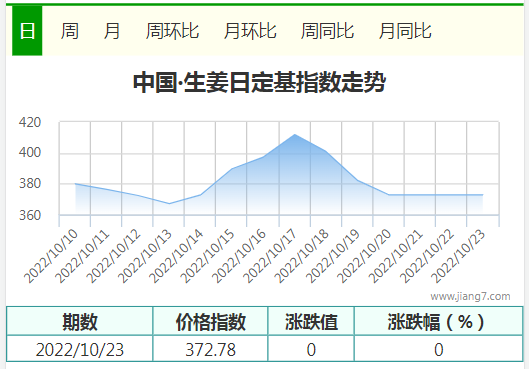
Task: Click the y-axis value 400
Action: click(x=30, y=152)
